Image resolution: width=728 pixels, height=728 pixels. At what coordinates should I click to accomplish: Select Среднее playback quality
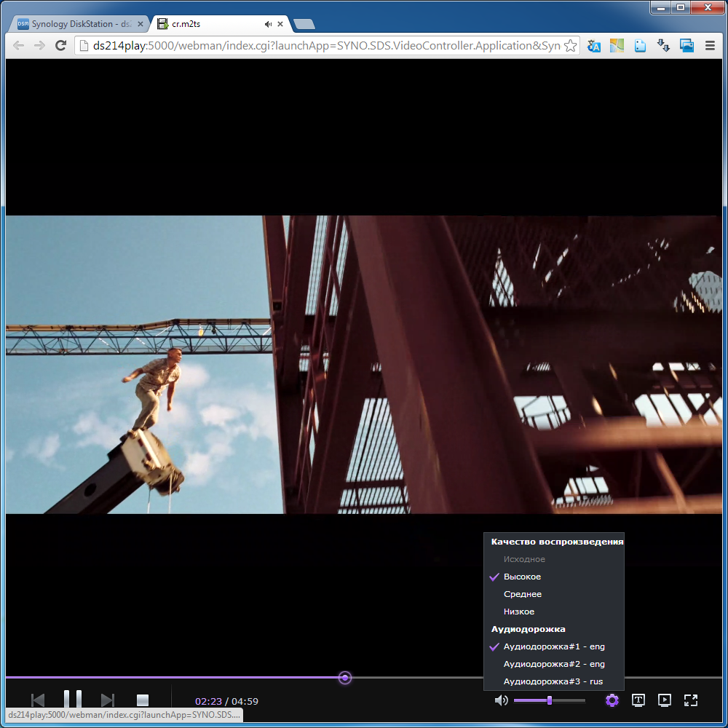[x=554, y=594]
